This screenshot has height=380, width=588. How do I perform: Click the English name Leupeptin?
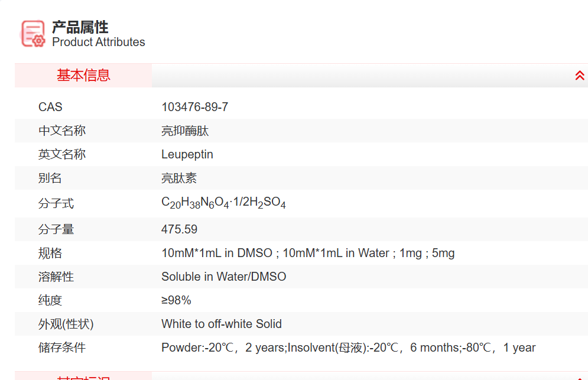coord(187,154)
